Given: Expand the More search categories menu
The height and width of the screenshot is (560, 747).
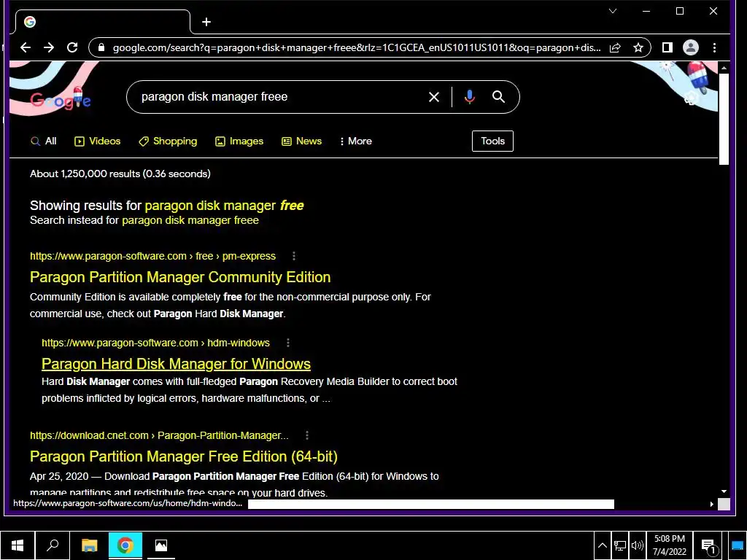Looking at the screenshot, I should 356,141.
